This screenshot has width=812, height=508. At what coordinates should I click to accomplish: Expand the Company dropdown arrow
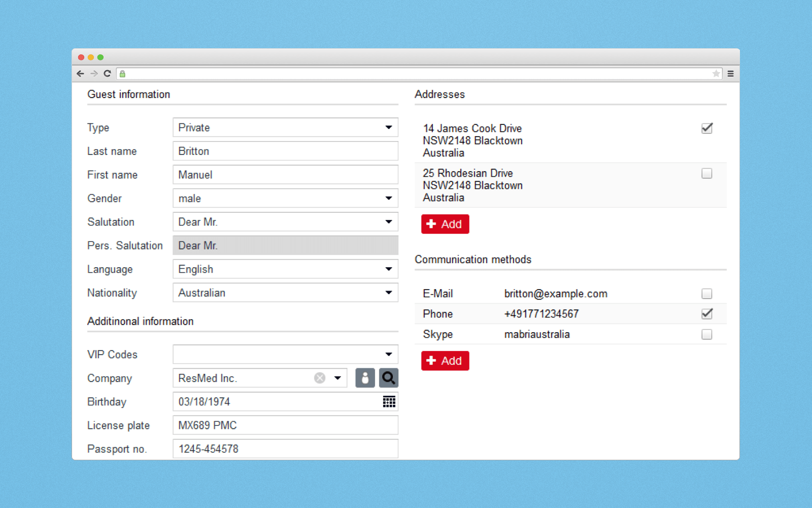coord(337,378)
